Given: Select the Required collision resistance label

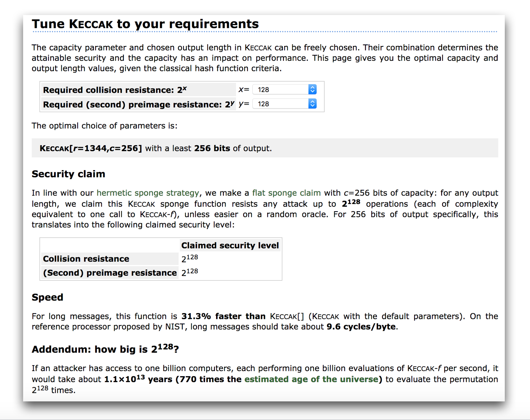Looking at the screenshot, I should (x=115, y=90).
